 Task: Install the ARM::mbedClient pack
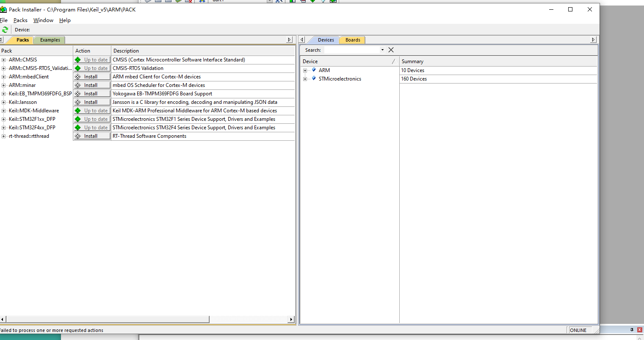[92, 77]
